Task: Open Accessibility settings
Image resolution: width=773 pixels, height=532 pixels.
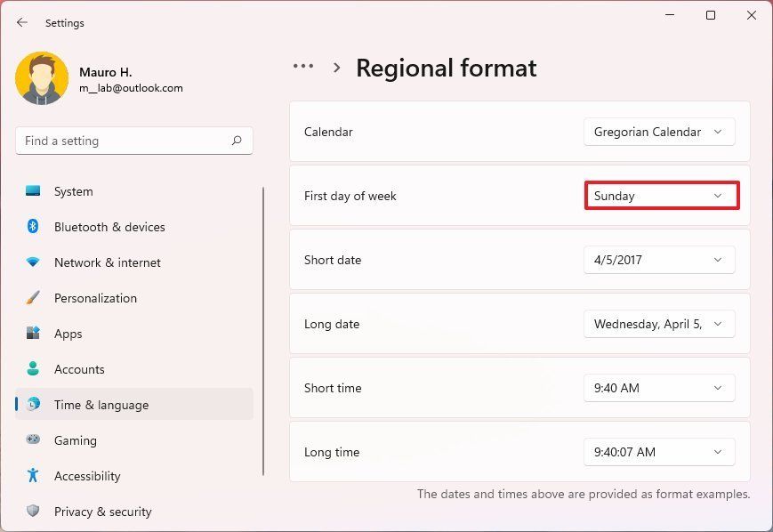Action: (x=87, y=476)
